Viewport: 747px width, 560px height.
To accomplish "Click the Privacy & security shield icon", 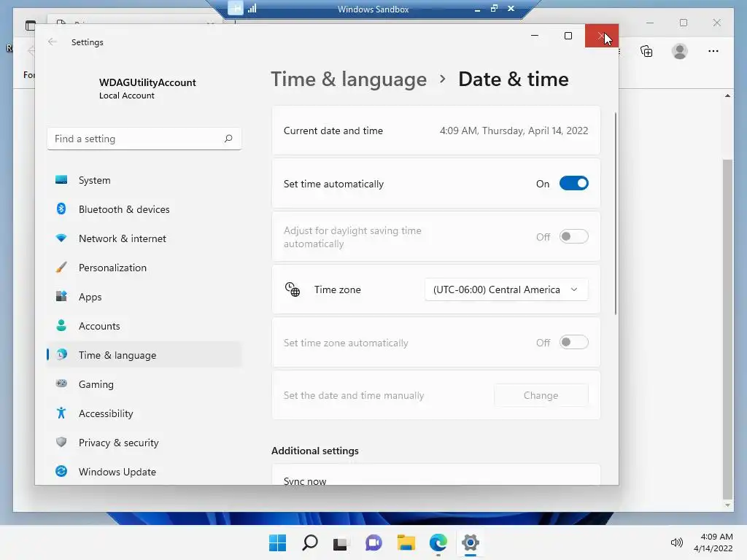I will click(x=61, y=442).
